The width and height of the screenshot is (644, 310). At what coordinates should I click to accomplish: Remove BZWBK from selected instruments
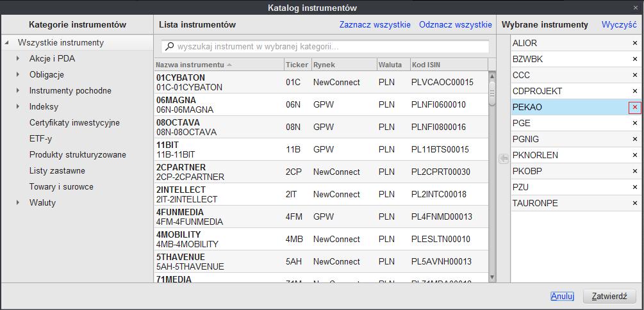(634, 59)
